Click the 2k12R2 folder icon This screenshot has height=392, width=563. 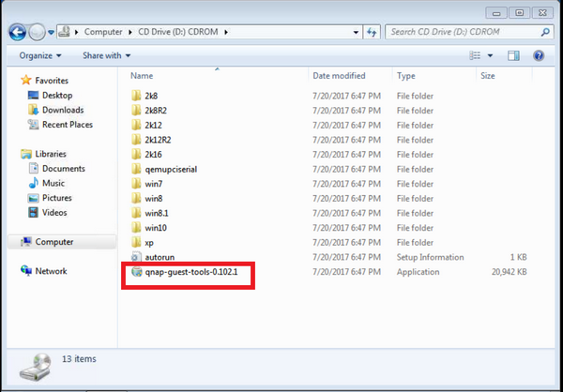136,140
